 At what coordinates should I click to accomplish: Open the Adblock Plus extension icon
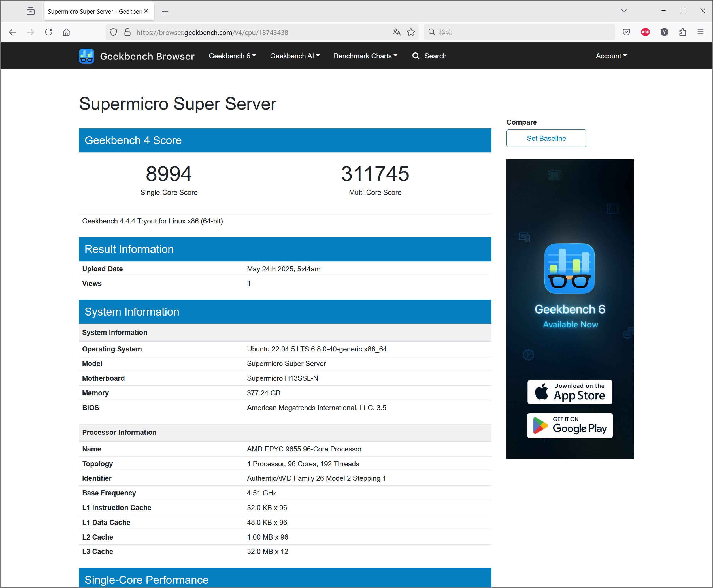click(x=645, y=32)
